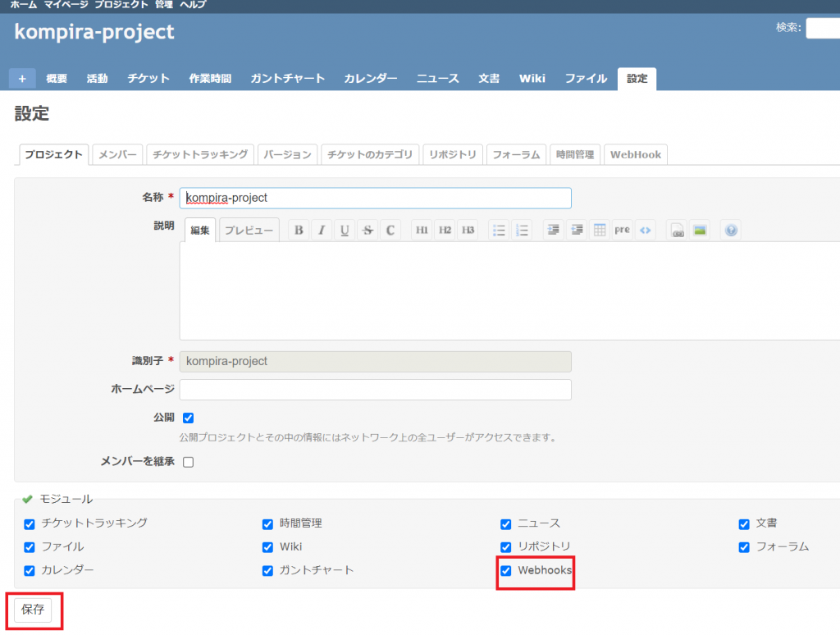Apply the H1 heading format
This screenshot has height=635, width=840.
coord(422,230)
